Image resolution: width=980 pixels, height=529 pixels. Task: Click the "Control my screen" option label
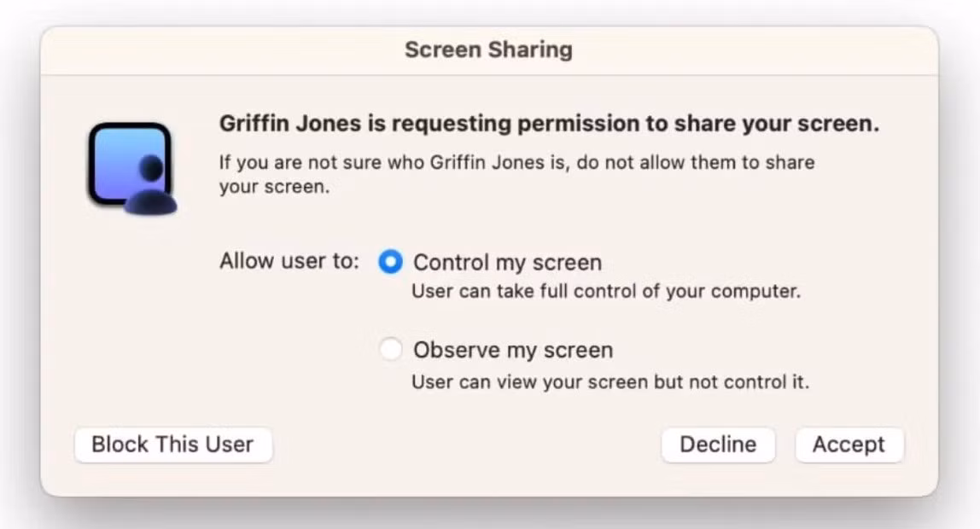coord(507,262)
